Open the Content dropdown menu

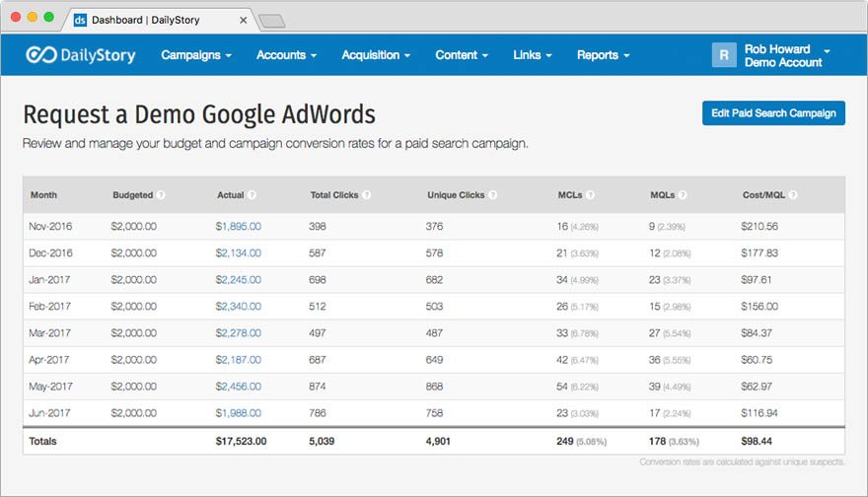point(462,55)
